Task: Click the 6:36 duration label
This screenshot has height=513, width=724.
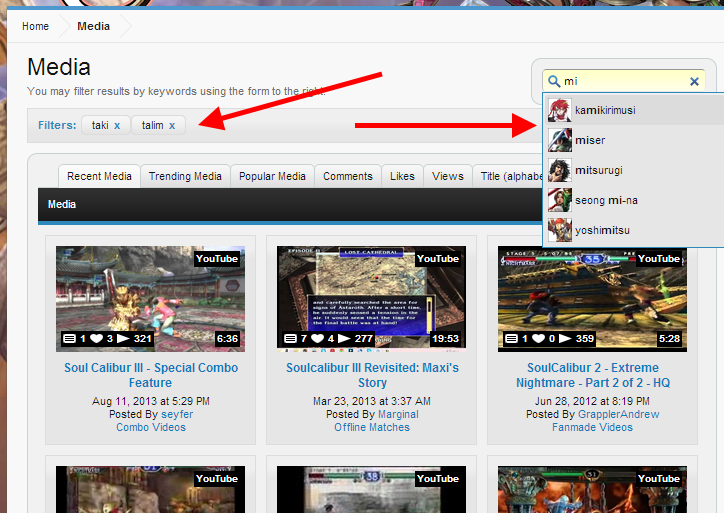Action: [227, 338]
